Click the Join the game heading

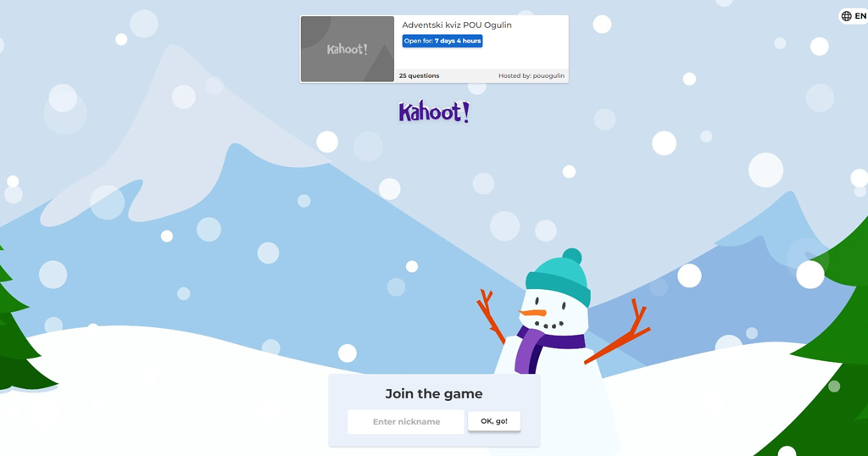pyautogui.click(x=434, y=393)
